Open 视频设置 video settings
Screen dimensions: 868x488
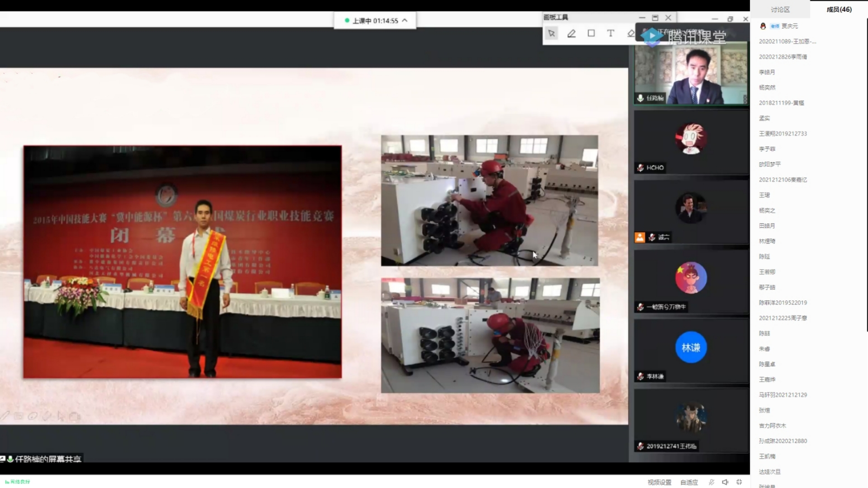[659, 482]
